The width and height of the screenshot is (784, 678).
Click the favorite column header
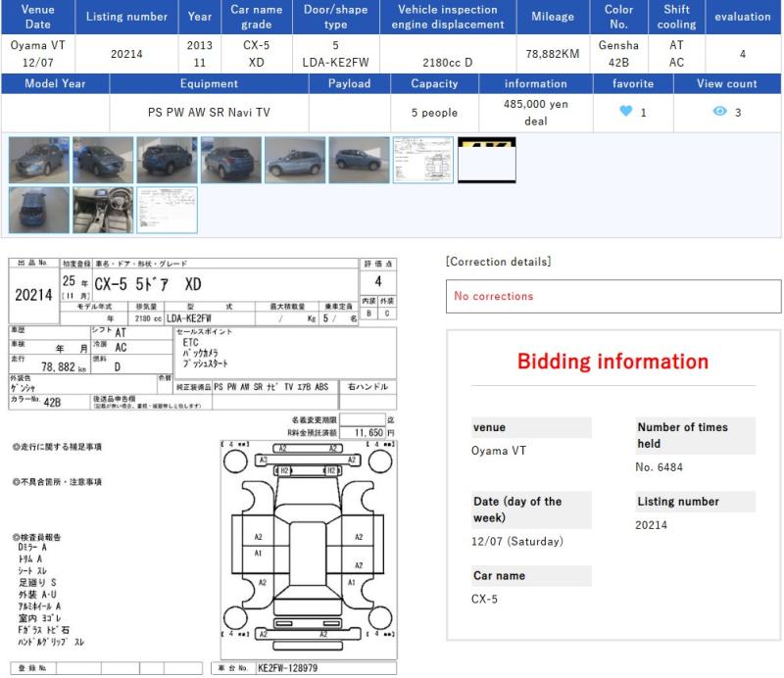click(633, 83)
